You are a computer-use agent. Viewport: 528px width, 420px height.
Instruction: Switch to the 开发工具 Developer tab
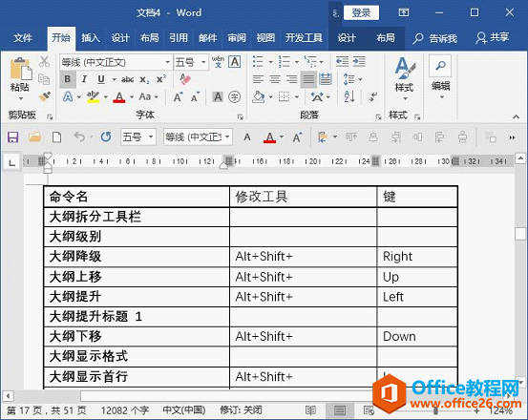tap(304, 37)
